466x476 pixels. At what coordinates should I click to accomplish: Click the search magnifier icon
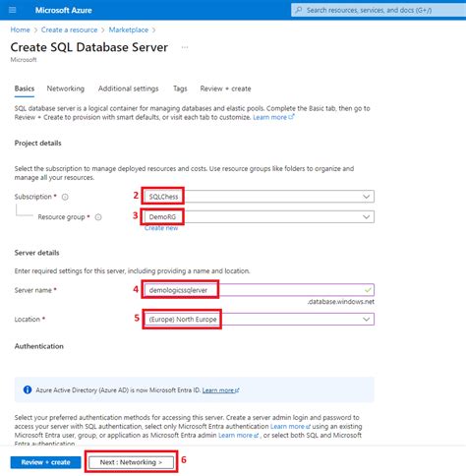299,10
